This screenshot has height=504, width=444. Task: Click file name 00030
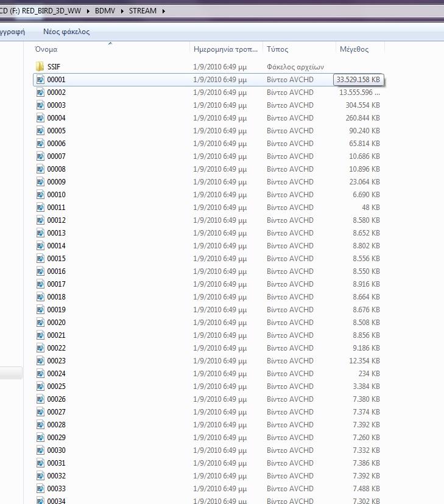56,450
